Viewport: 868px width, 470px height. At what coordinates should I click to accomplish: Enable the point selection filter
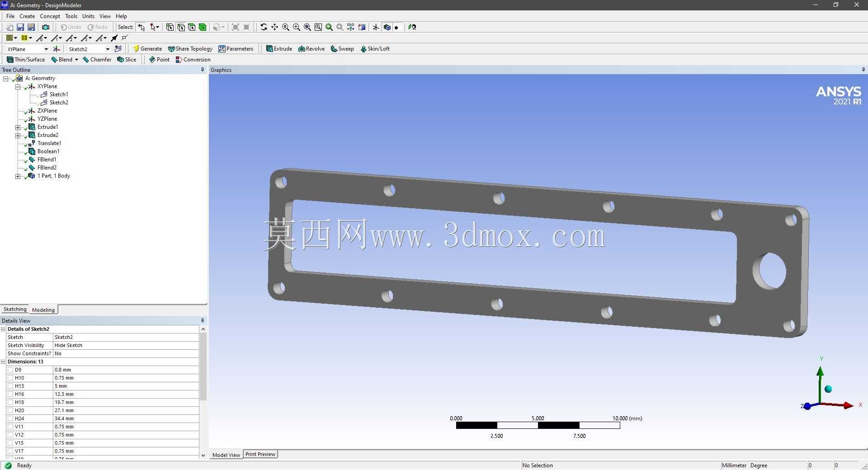(170, 27)
